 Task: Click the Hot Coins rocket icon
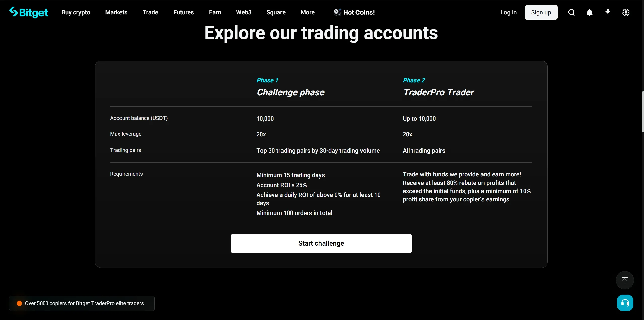pos(337,12)
